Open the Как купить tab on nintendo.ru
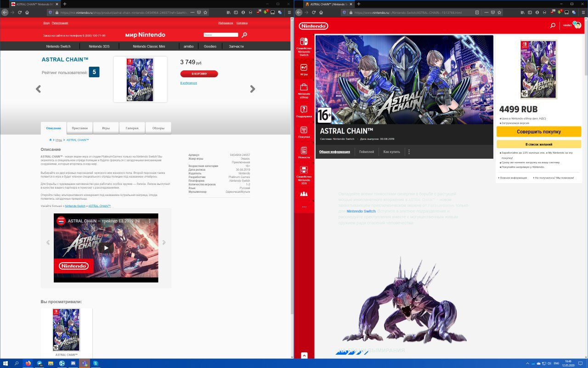Image resolution: width=588 pixels, height=368 pixels. pos(392,152)
